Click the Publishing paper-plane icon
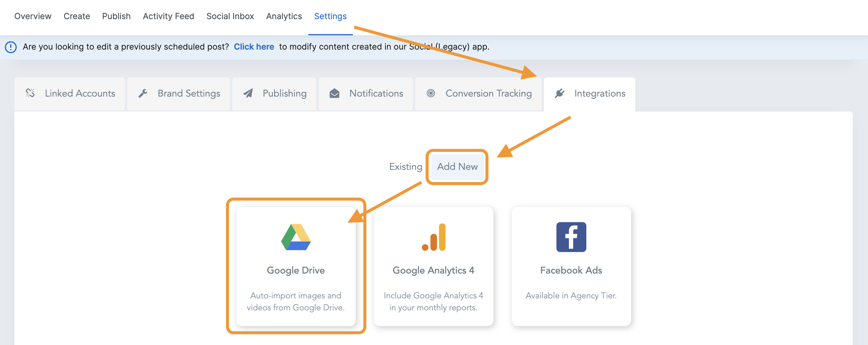 pos(248,93)
